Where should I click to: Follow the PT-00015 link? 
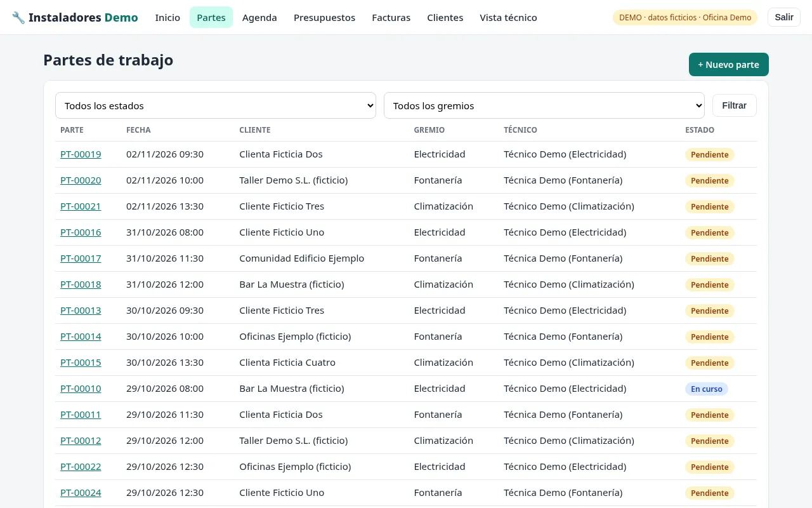click(81, 363)
